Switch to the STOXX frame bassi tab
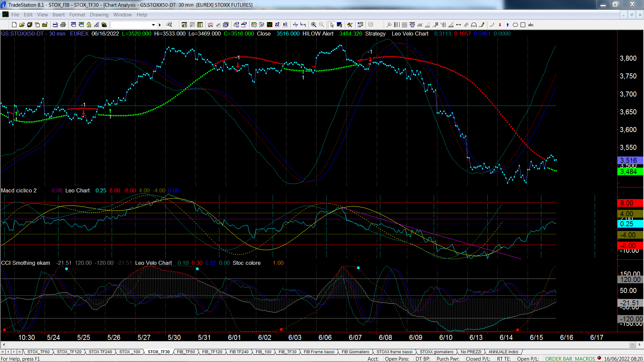The image size is (644, 362). coord(394,352)
